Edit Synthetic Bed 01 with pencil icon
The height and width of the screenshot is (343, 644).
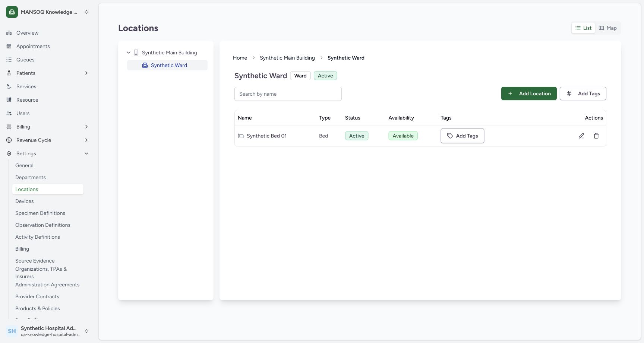(581, 136)
